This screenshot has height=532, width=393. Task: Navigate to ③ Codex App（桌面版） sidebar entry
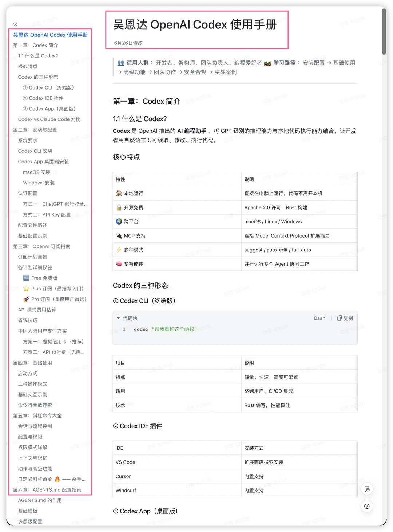point(49,108)
